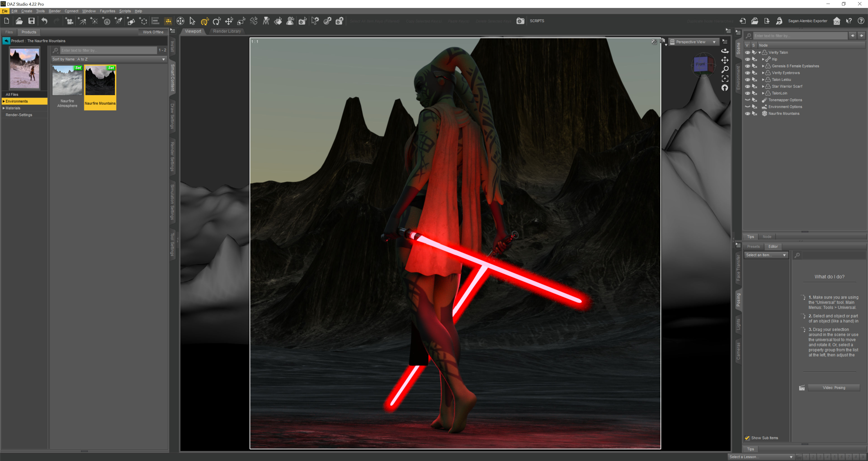Viewport: 868px width, 461px height.
Task: Click the Reset View up-arrow icon
Action: (x=725, y=88)
